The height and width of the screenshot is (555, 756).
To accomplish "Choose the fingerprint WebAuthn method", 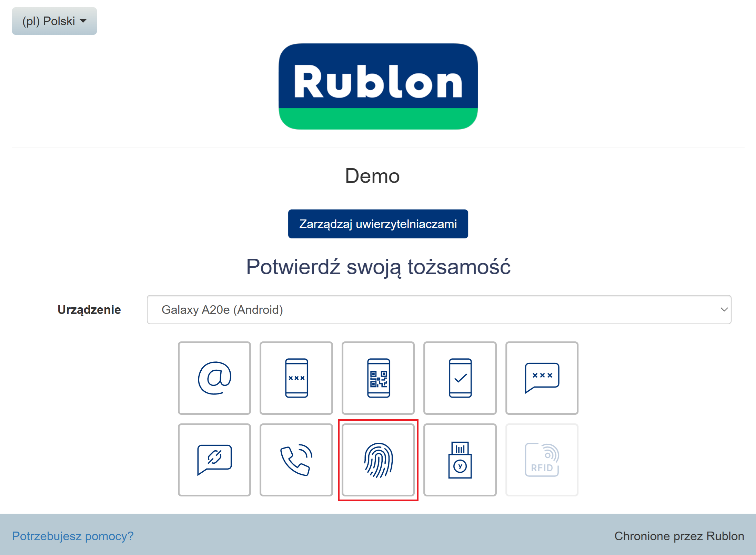I will coord(378,460).
